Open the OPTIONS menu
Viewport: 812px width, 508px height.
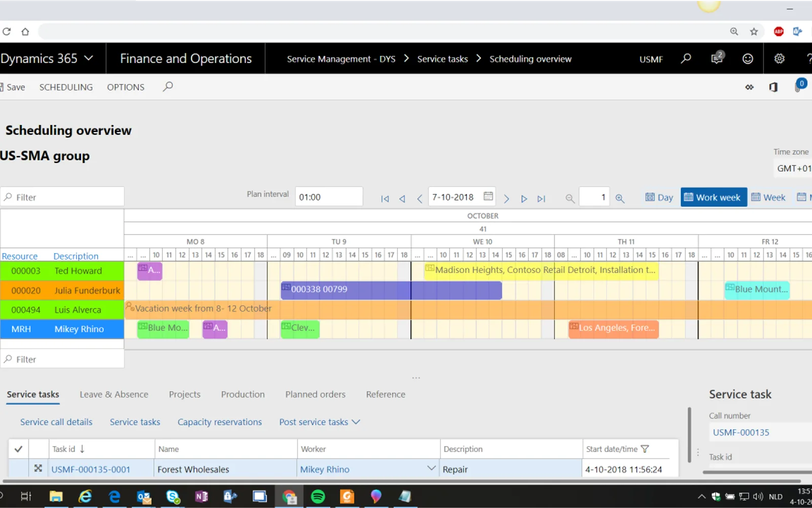click(x=125, y=87)
